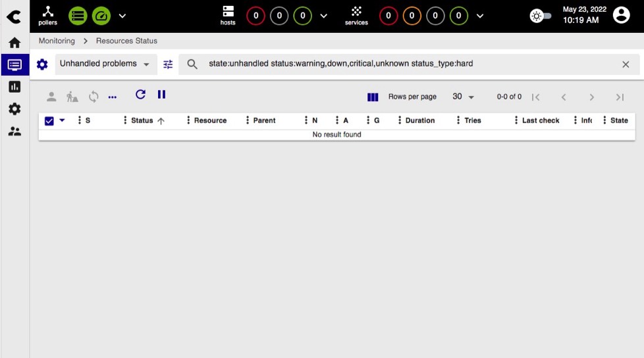Open the Home icon in sidebar

[x=14, y=43]
